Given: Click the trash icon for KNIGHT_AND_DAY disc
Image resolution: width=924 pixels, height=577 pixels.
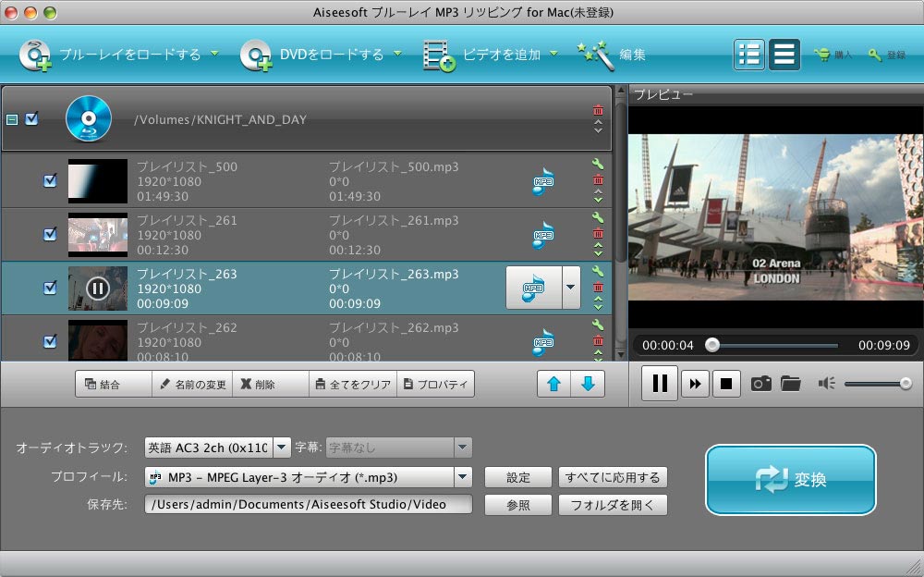Looking at the screenshot, I should pyautogui.click(x=598, y=110).
